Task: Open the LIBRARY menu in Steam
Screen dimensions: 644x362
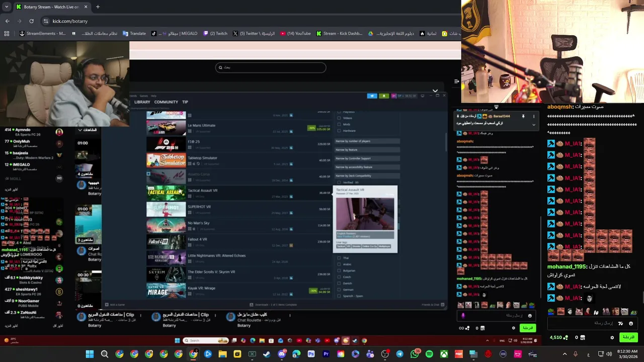Action: (x=142, y=102)
